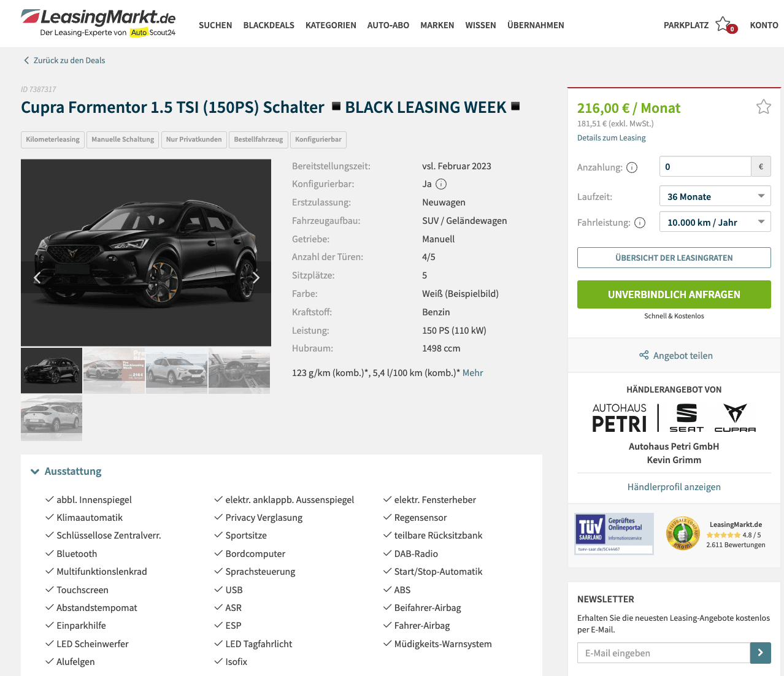Select first thumbnail of black Cupra
784x676 pixels.
click(52, 371)
